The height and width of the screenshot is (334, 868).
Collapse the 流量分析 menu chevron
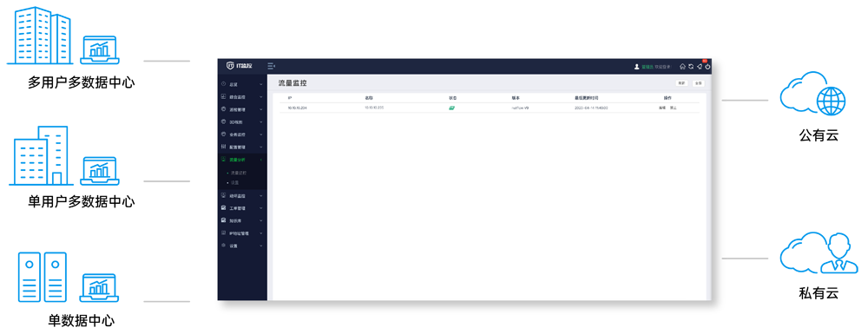pos(260,160)
